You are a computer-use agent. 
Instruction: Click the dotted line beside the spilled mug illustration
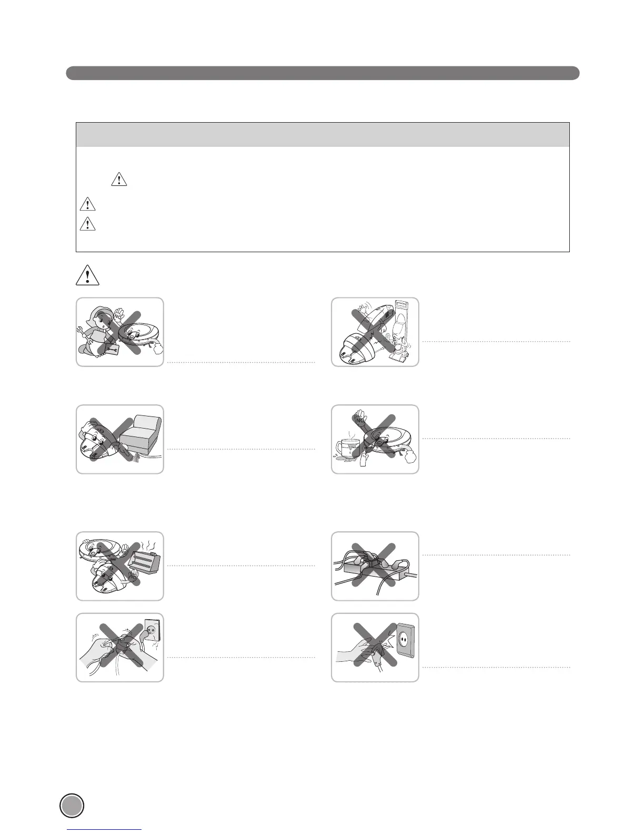[496, 439]
